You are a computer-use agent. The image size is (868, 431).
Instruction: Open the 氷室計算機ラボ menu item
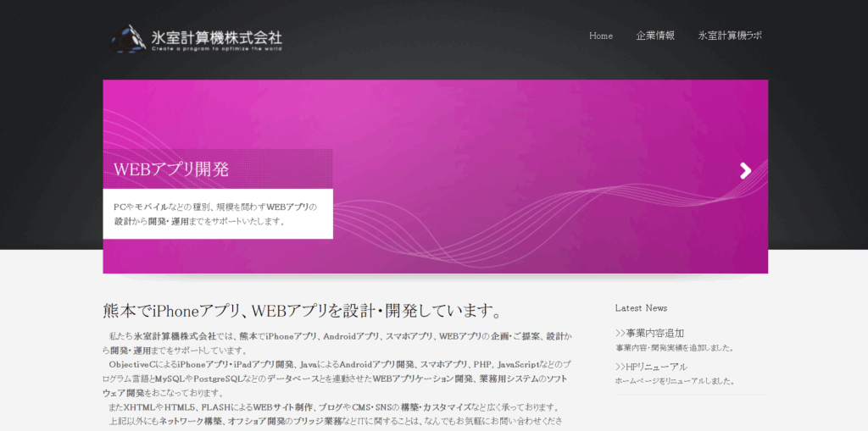pos(730,36)
